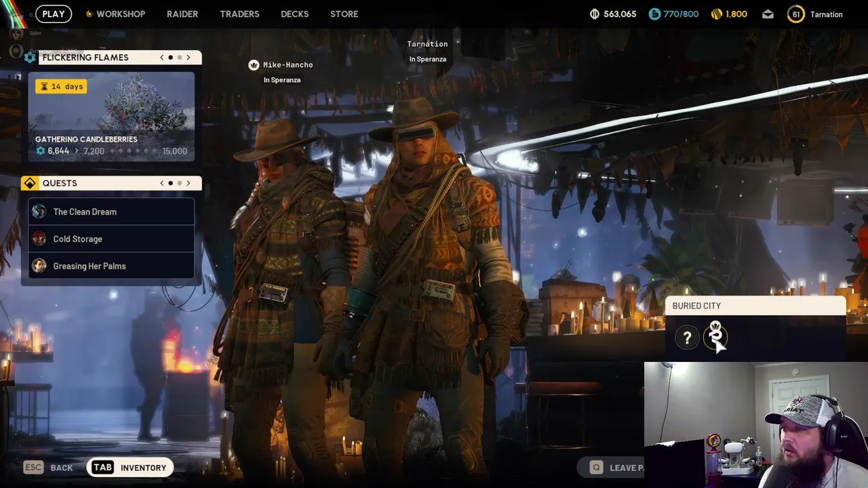The image size is (868, 488).
Task: Select first page dot in Flickering Flames
Action: pyautogui.click(x=170, y=58)
